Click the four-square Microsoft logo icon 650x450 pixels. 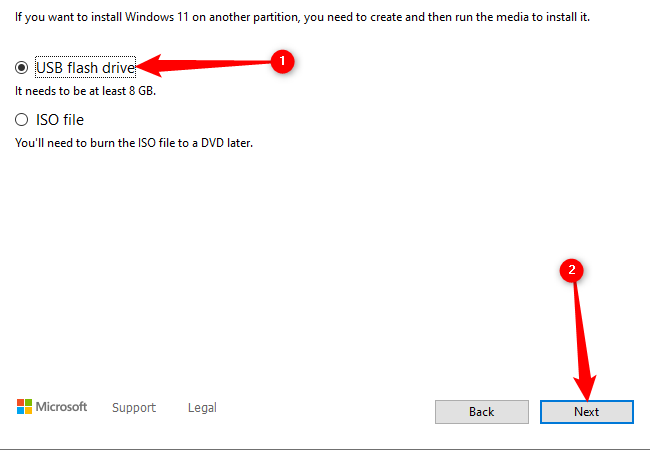tap(25, 407)
